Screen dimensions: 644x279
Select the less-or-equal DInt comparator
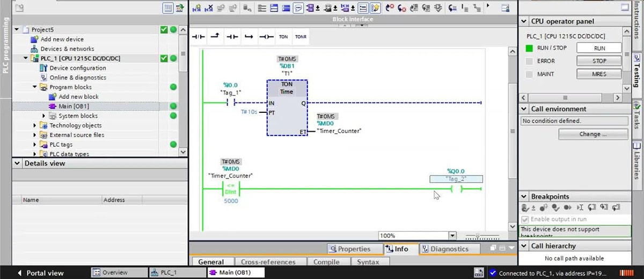coord(231,189)
